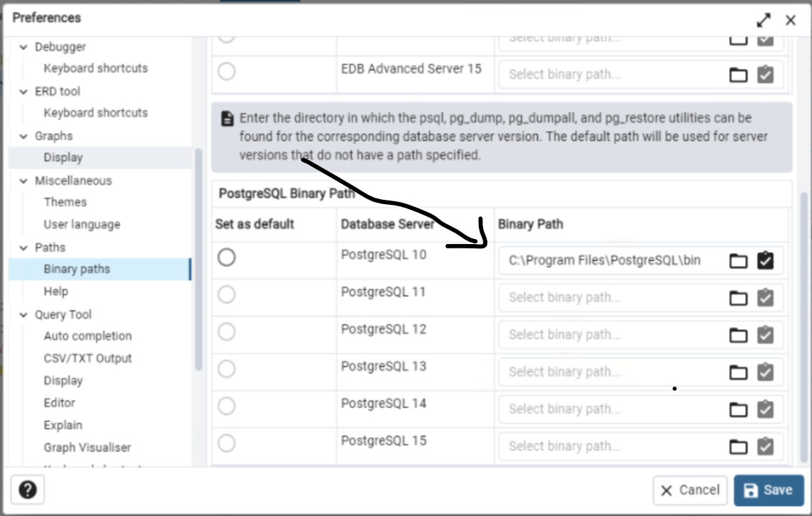
Task: Collapse the Debugger tree node
Action: (x=24, y=47)
